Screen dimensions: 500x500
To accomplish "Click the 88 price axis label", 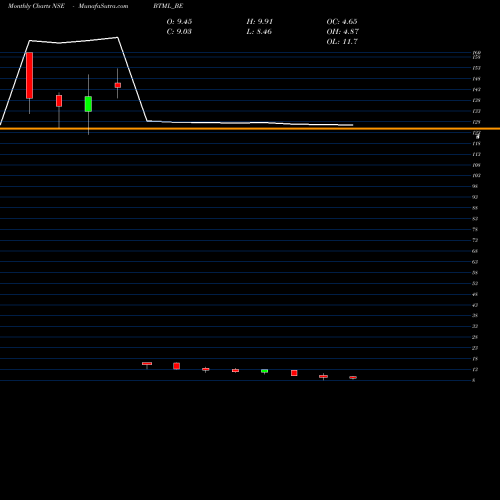I will coord(475,208).
